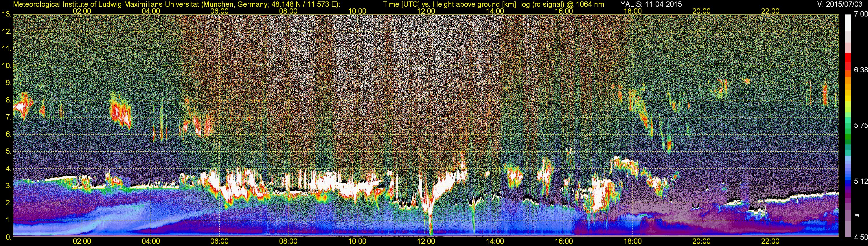
Task: Click the '2.' height axis label
Action: pyautogui.click(x=8, y=203)
